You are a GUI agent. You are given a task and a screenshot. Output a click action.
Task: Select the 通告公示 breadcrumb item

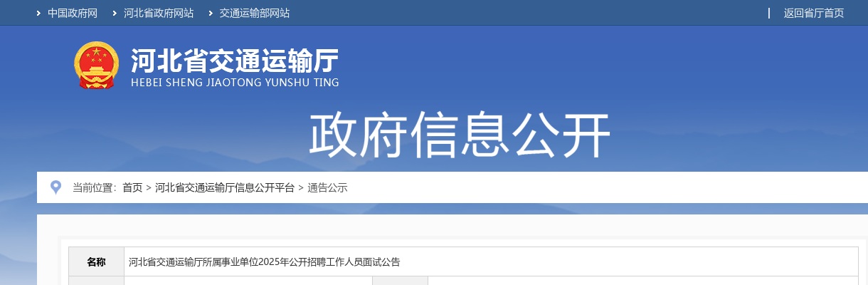tap(327, 188)
